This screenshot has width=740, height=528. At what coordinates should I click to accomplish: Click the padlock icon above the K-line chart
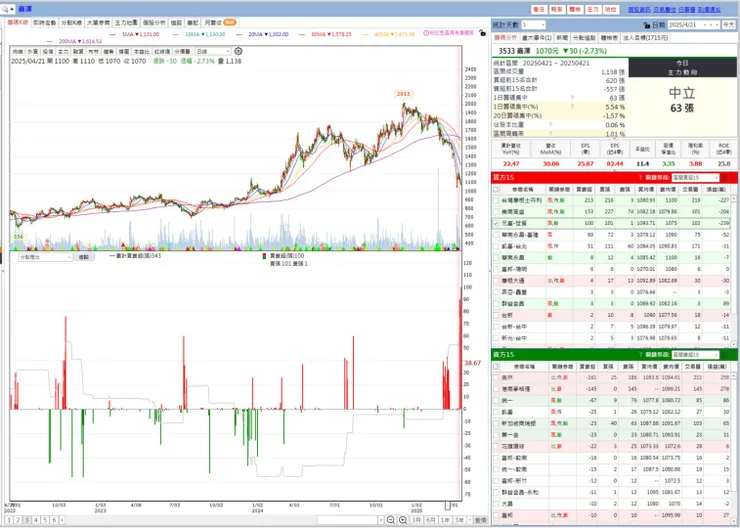click(481, 33)
